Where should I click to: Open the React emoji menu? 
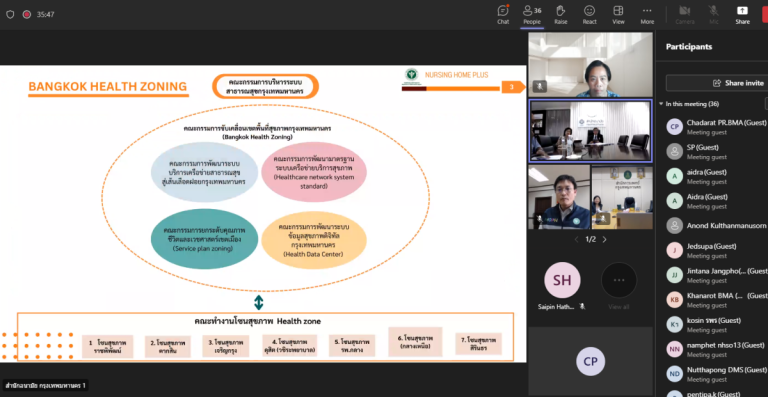click(x=590, y=15)
